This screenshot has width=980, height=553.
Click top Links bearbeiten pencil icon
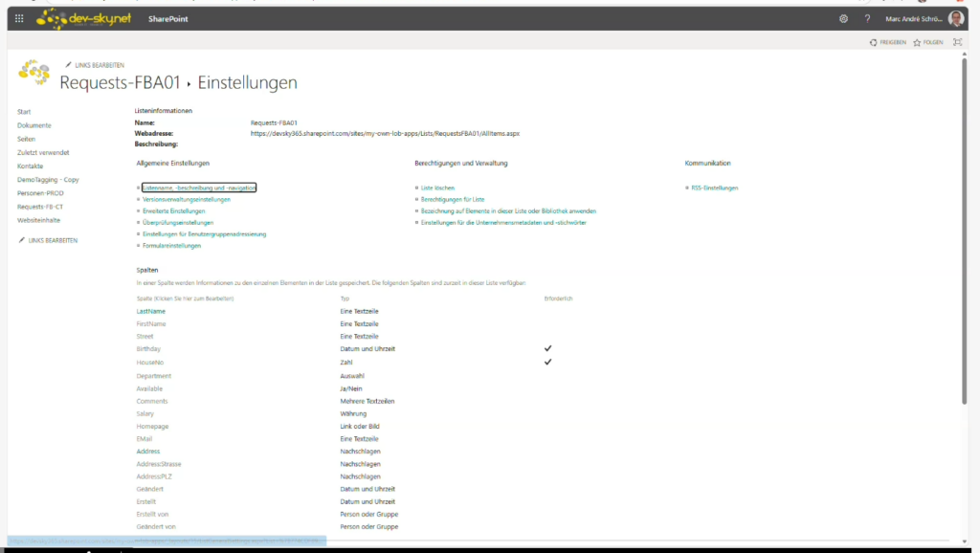click(x=68, y=65)
